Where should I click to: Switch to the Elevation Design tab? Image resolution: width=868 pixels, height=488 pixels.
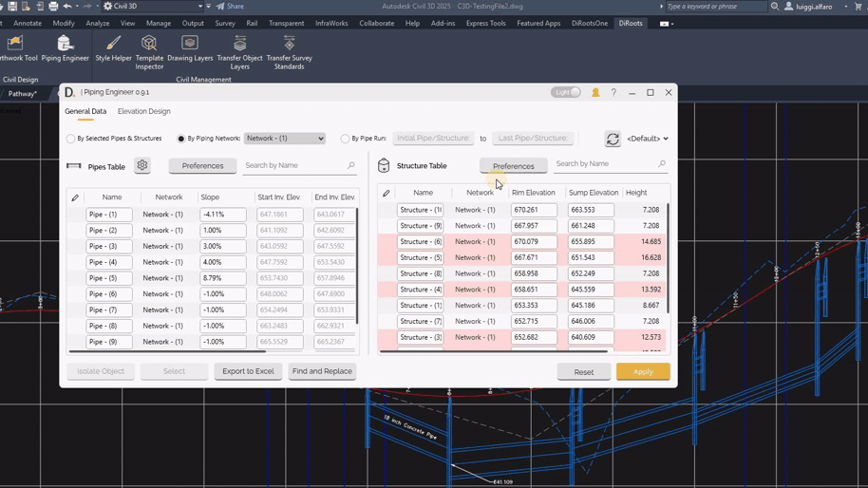144,111
